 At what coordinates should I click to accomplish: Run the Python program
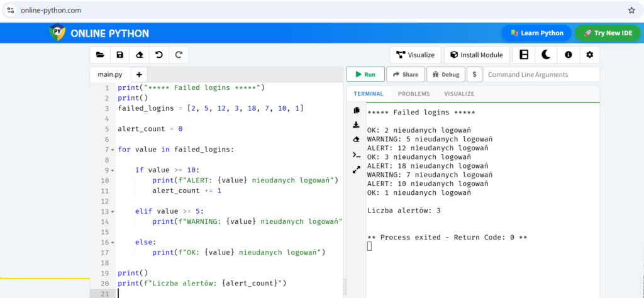365,75
